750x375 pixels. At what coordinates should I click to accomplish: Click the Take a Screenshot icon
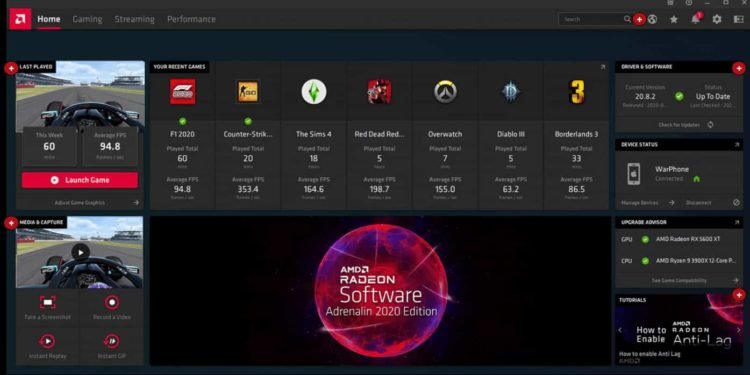(x=48, y=302)
